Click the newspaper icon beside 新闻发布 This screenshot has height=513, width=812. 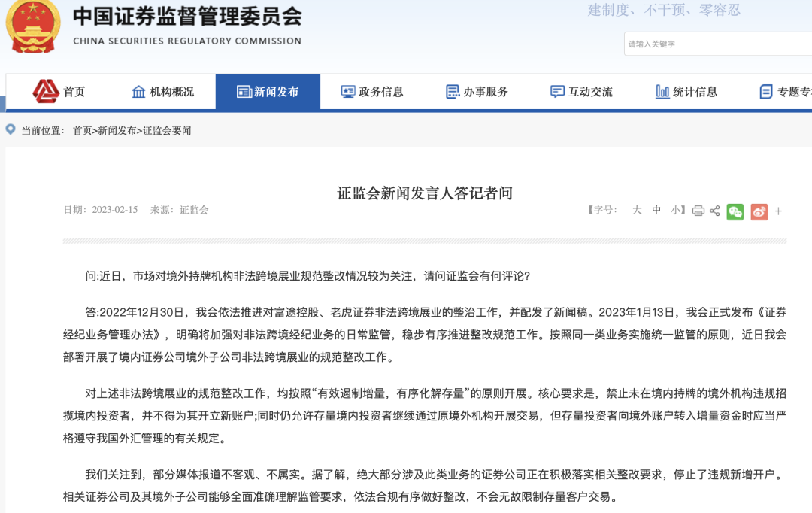tap(244, 92)
